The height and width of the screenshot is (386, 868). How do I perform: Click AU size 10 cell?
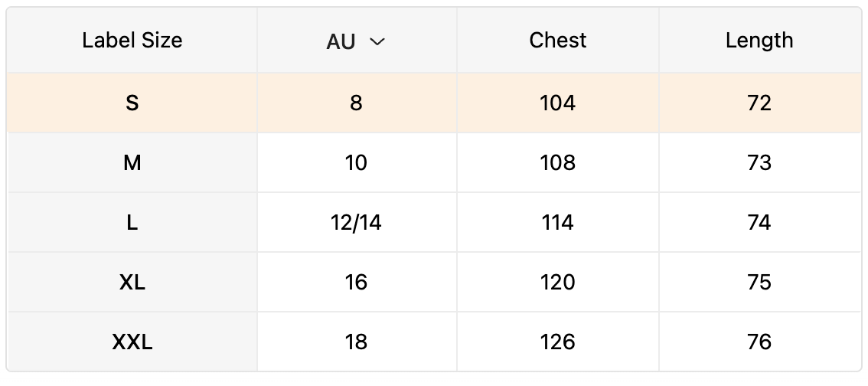point(356,162)
